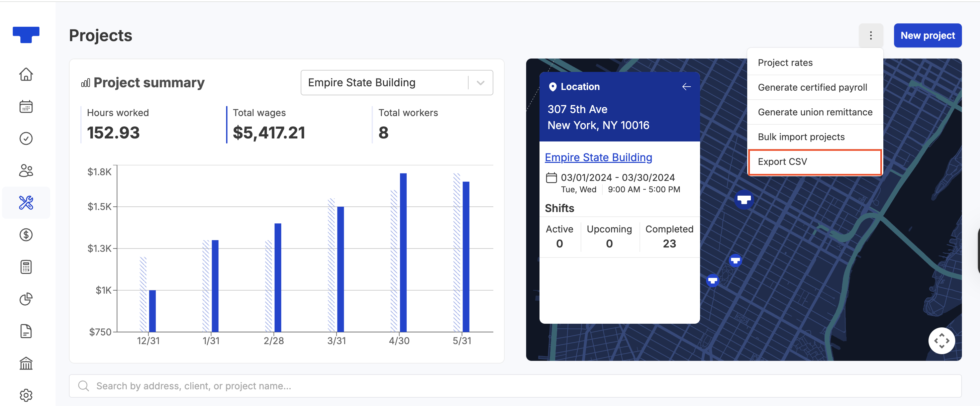Screen dimensions: 980x406
Task: Expand the project selector chevron arrow
Action: coord(481,83)
